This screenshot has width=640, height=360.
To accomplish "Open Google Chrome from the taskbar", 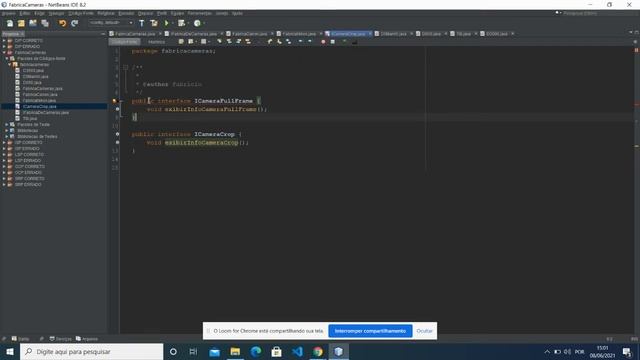I will pyautogui.click(x=318, y=351).
